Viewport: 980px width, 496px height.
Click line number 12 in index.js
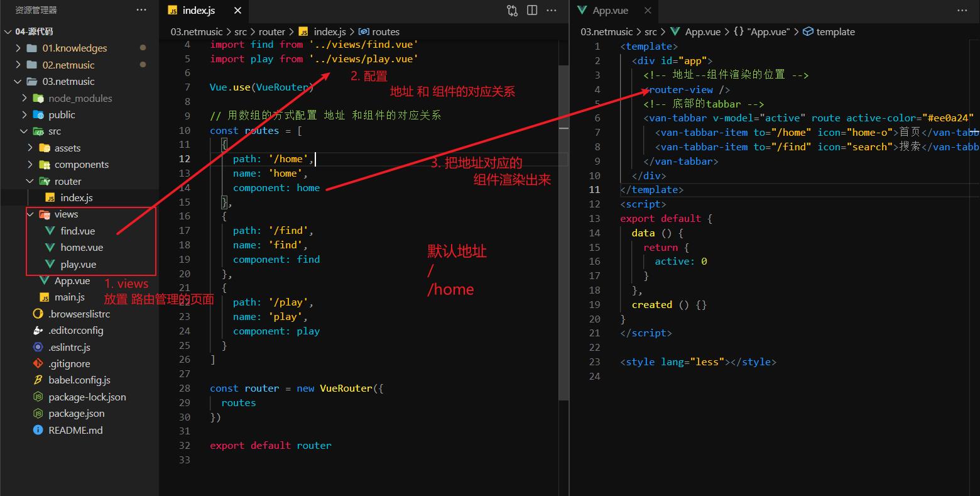[184, 158]
